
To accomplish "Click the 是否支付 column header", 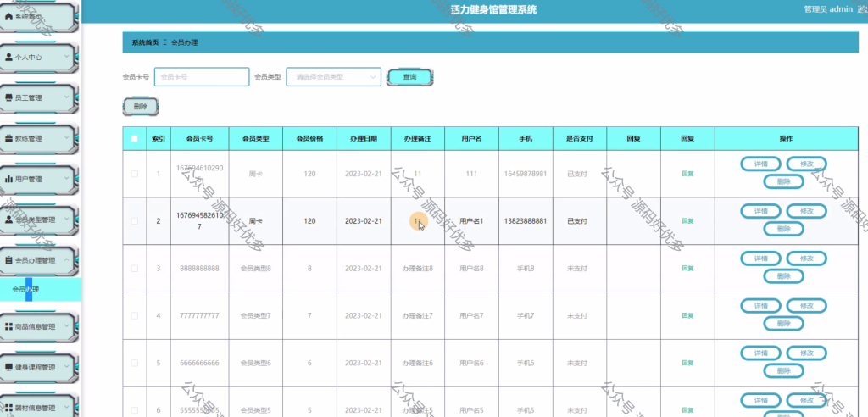I will point(580,138).
